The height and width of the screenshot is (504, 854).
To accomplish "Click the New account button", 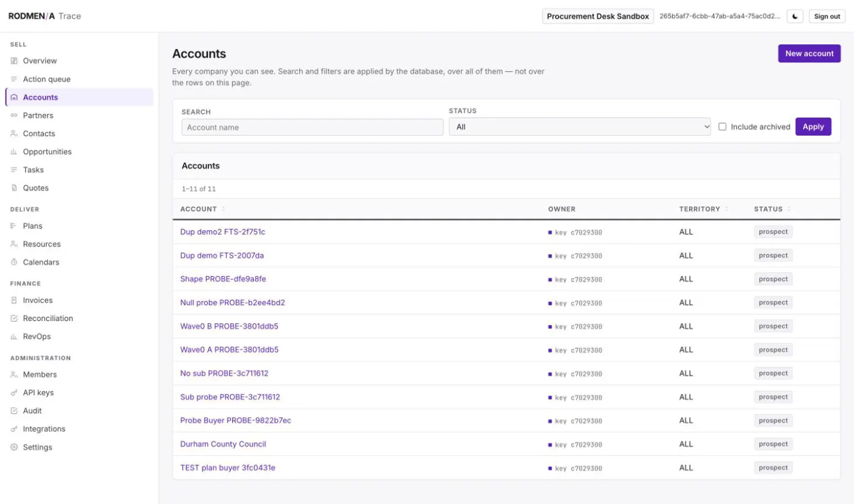I will (809, 53).
